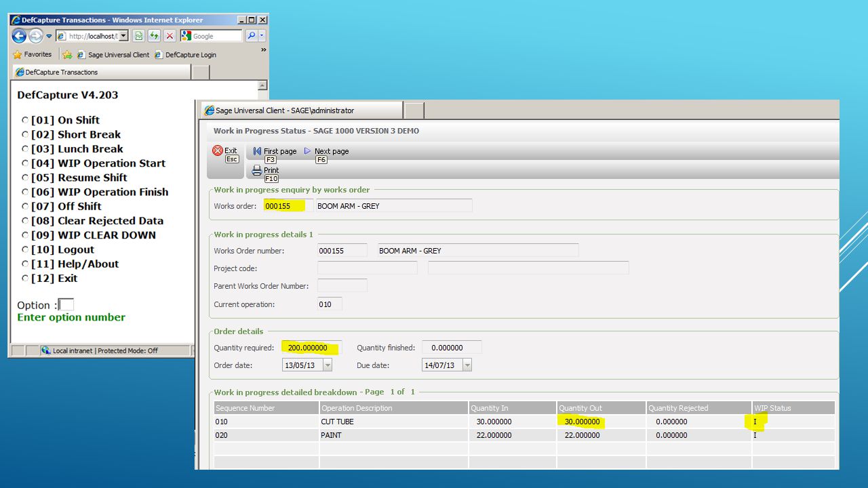Expand the favorites bar overflow chevron
The height and width of the screenshot is (488, 868).
tap(263, 50)
